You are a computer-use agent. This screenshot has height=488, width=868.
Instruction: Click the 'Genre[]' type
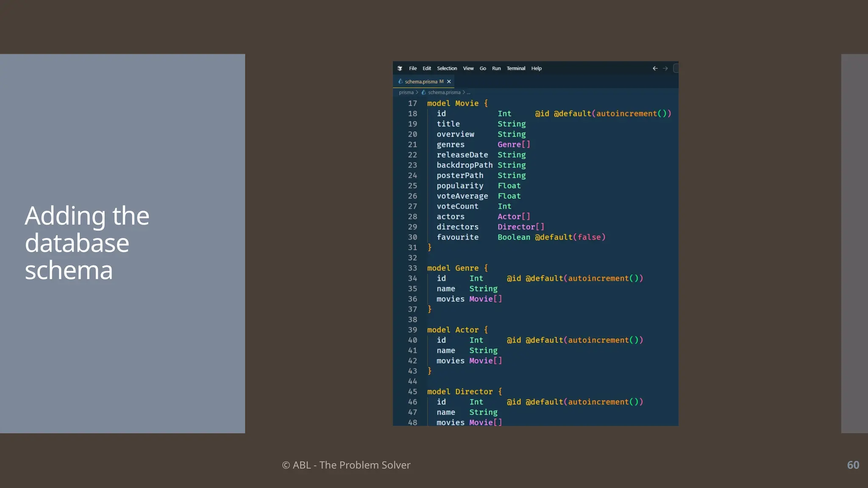(x=514, y=144)
